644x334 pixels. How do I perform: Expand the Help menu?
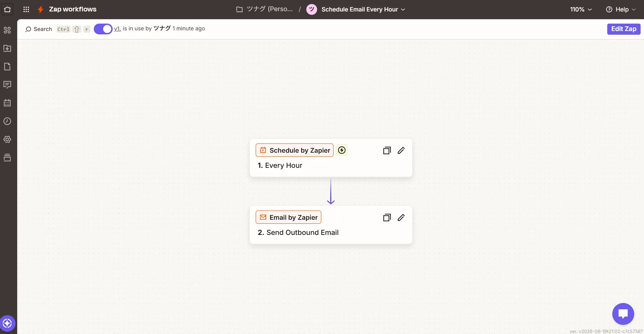(621, 9)
